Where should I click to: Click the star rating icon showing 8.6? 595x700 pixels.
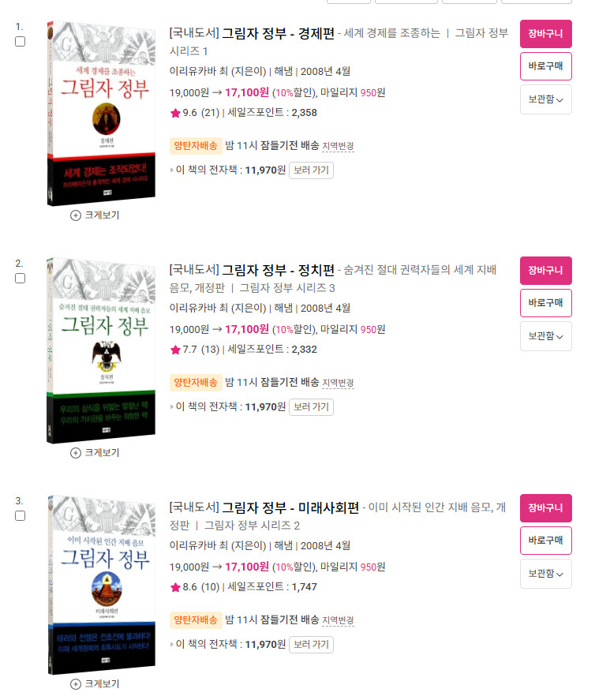click(175, 587)
